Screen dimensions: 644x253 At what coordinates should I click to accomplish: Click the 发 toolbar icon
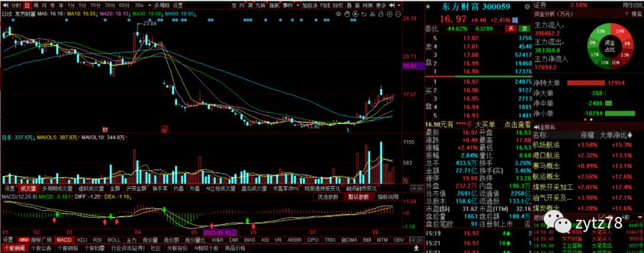[234, 5]
